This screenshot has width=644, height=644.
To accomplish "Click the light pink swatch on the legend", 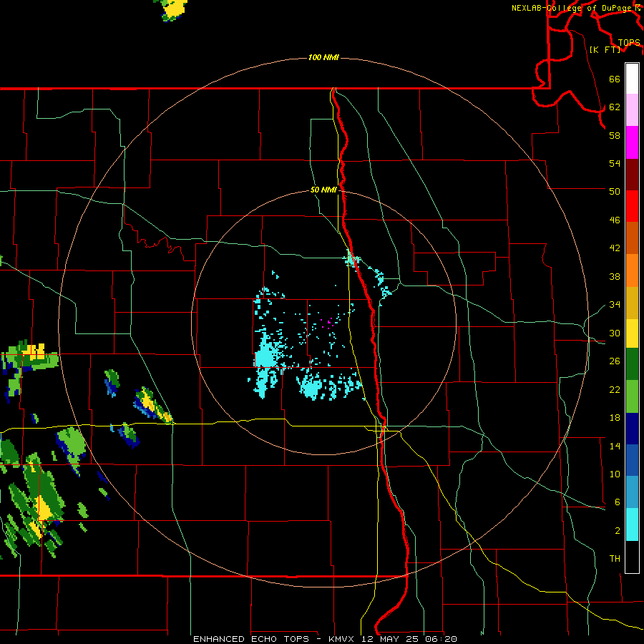I will click(632, 110).
